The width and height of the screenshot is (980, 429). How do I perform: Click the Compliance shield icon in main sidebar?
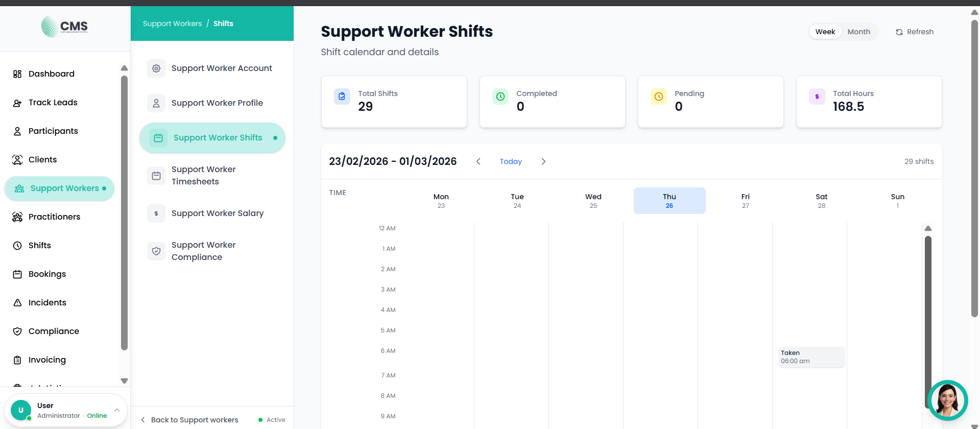(17, 331)
